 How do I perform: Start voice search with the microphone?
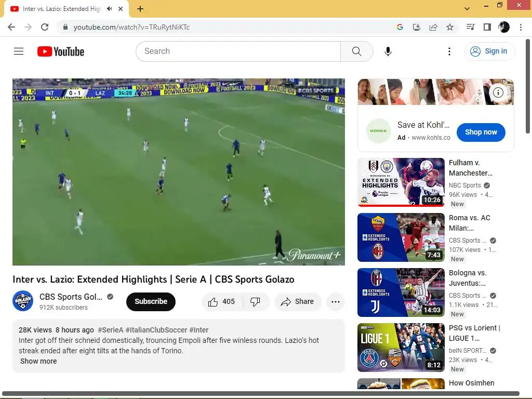388,51
